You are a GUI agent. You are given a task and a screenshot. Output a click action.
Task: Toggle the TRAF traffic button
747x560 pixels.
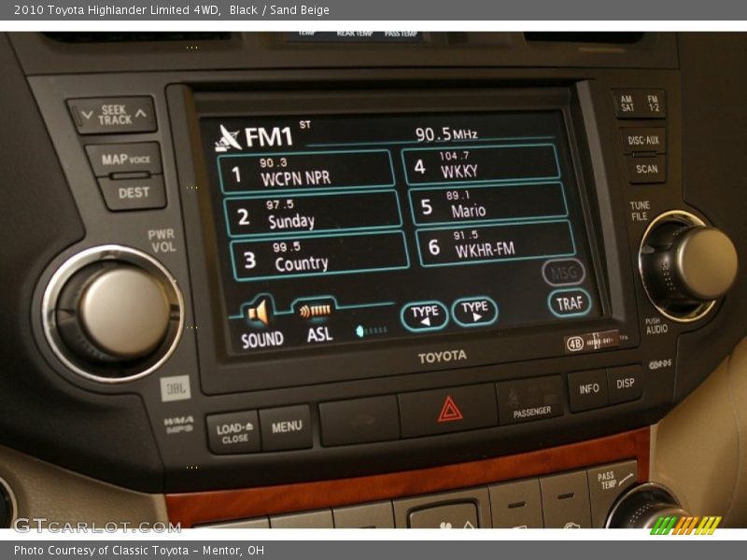[x=570, y=302]
